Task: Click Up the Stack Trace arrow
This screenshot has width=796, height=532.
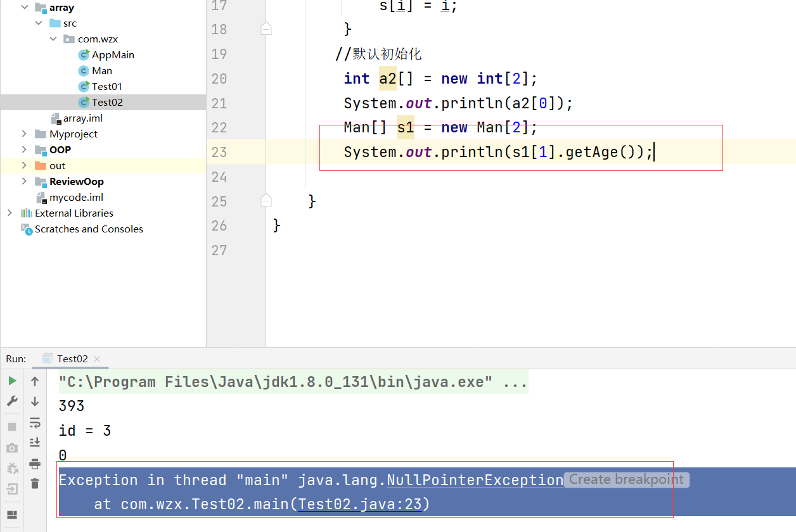Action: tap(35, 381)
